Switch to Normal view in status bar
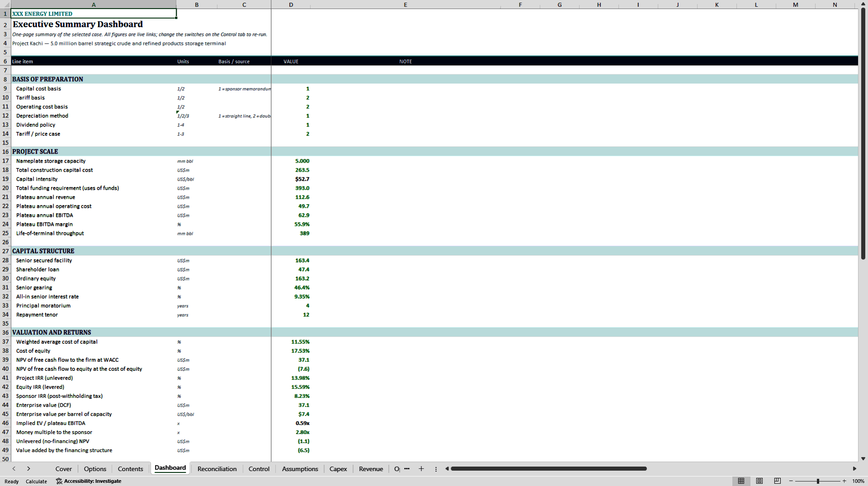Viewport: 868px width, 486px height. (x=741, y=481)
